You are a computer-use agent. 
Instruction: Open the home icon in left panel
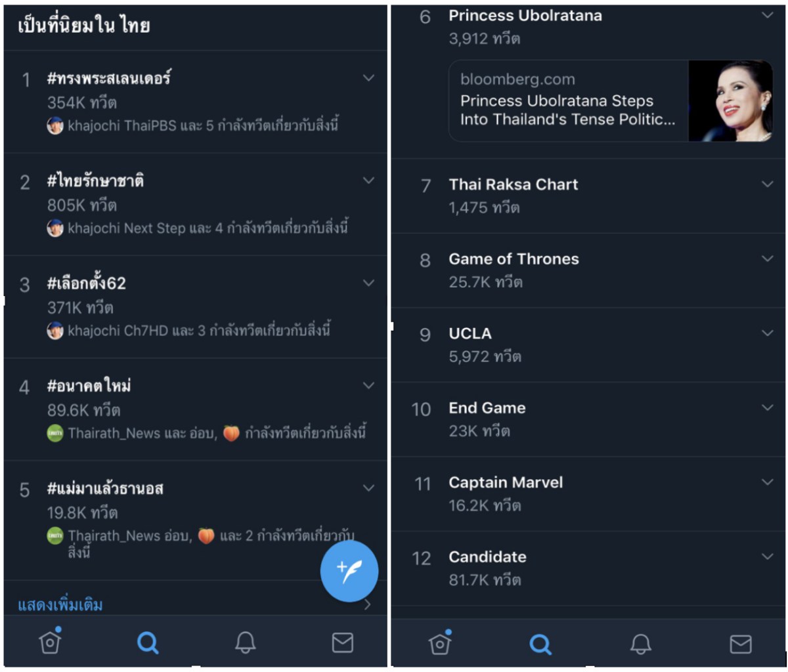pyautogui.click(x=50, y=642)
